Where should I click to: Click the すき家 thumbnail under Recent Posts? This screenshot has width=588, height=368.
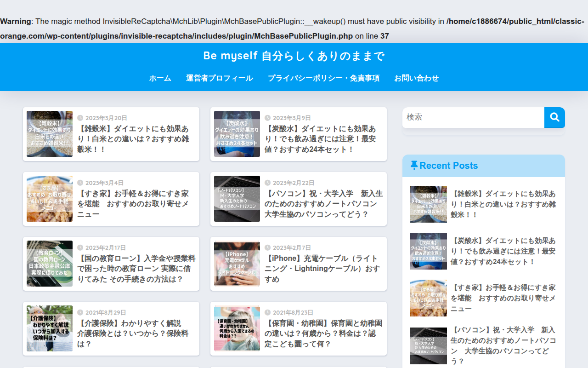point(429,298)
